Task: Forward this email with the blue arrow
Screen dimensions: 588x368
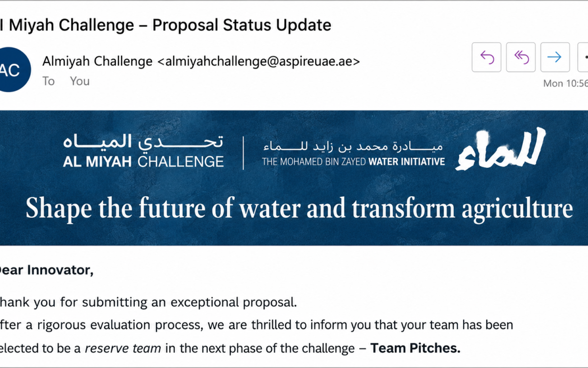Action: pos(555,57)
